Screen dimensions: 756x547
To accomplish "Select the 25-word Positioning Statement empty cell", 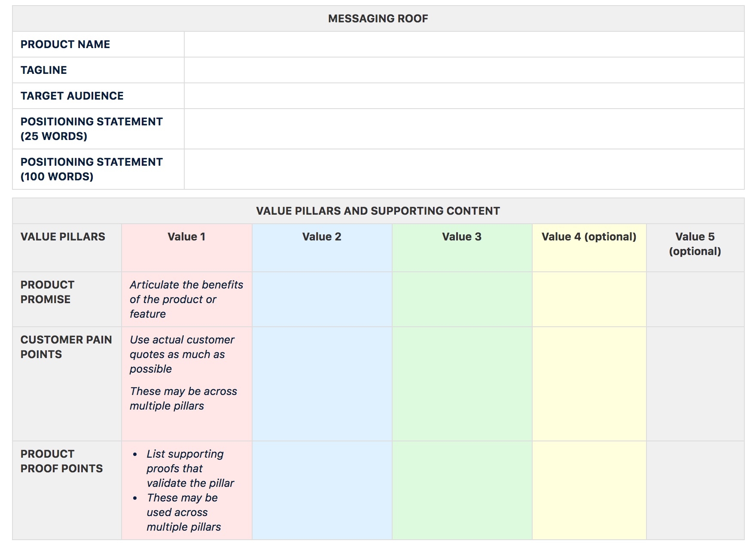I will pos(464,129).
